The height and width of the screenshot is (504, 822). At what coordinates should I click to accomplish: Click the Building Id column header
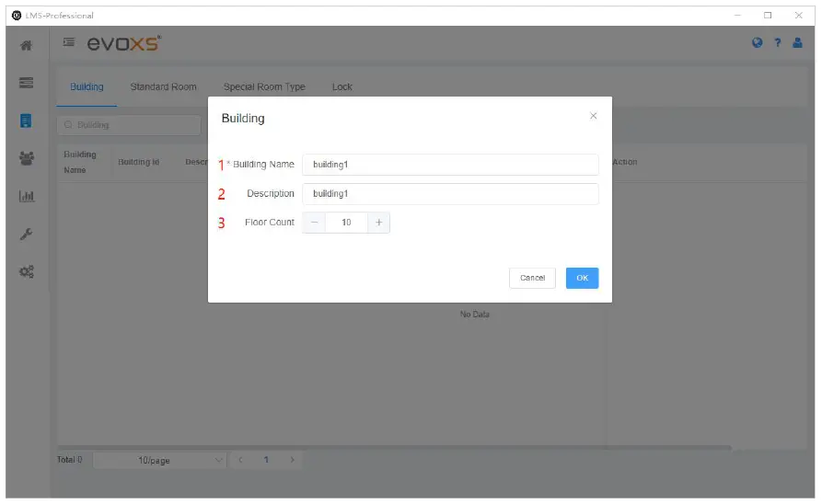138,163
